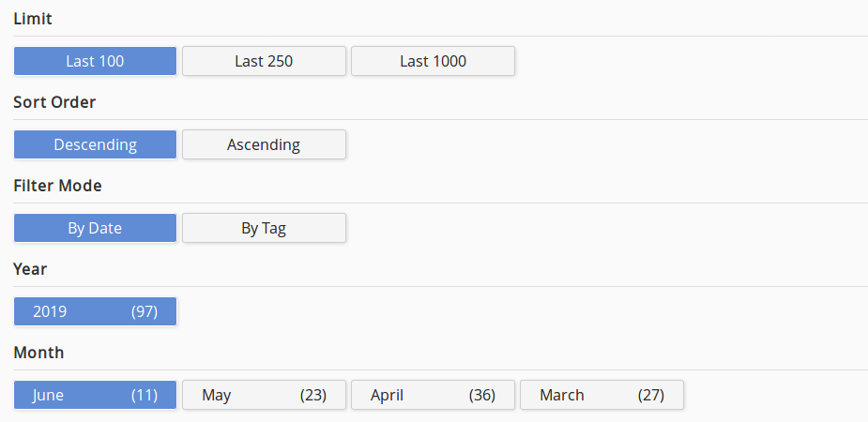
Task: Click the (27) count on March
Action: point(650,395)
